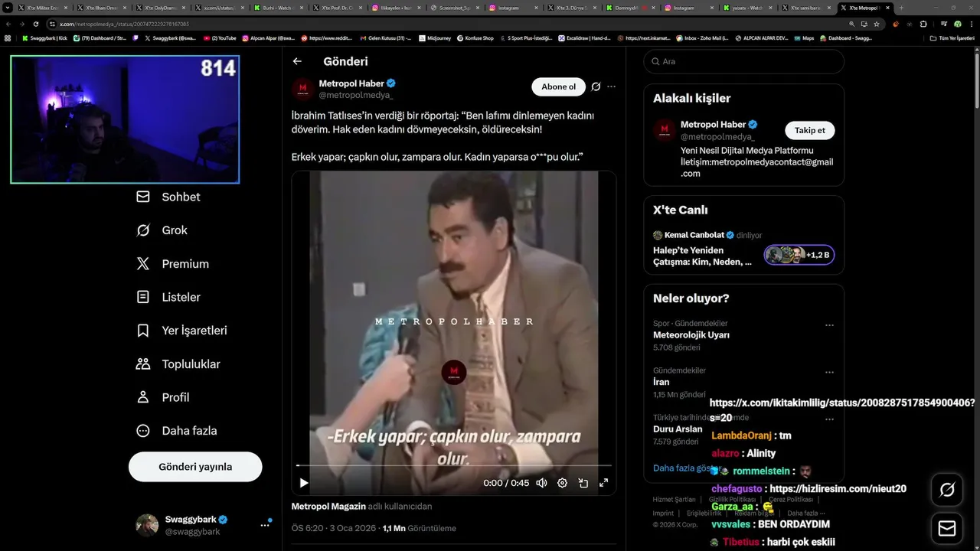Open Topluluklar communities page
Screen dimensions: 980x551
tap(178, 364)
